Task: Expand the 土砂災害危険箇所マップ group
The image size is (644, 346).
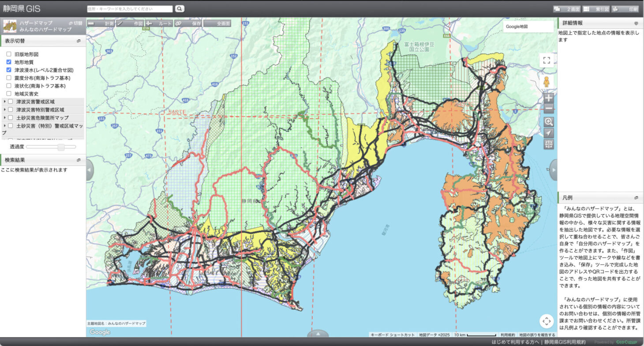Action: coord(5,118)
